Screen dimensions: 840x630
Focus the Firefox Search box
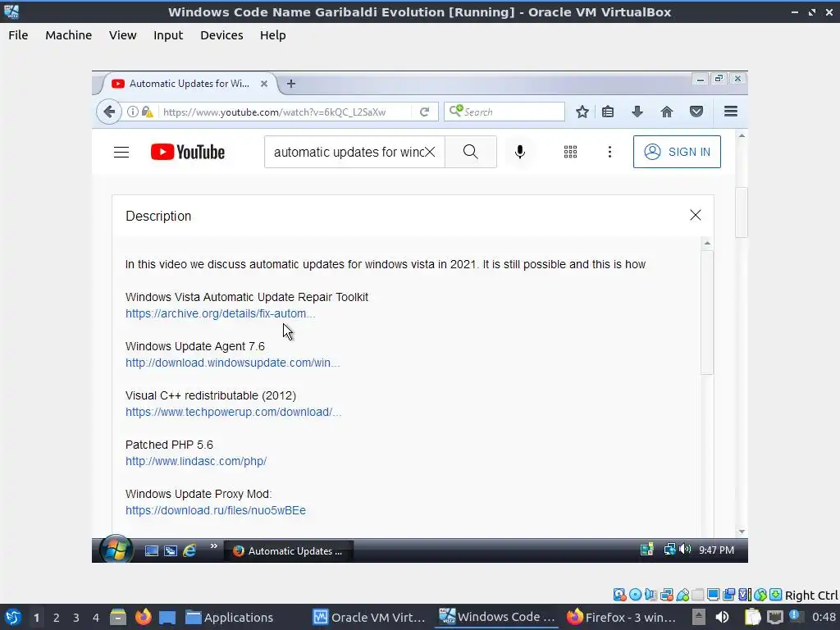[504, 112]
